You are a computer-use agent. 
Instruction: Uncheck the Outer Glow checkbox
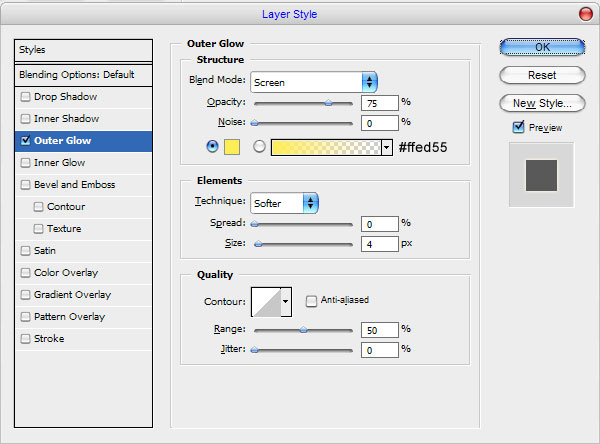point(25,141)
